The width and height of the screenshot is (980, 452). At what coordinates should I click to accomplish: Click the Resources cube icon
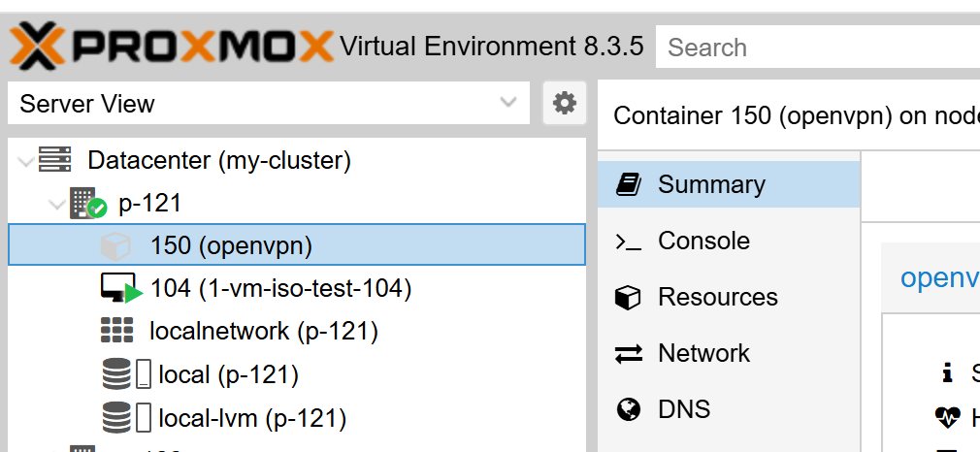(x=628, y=297)
